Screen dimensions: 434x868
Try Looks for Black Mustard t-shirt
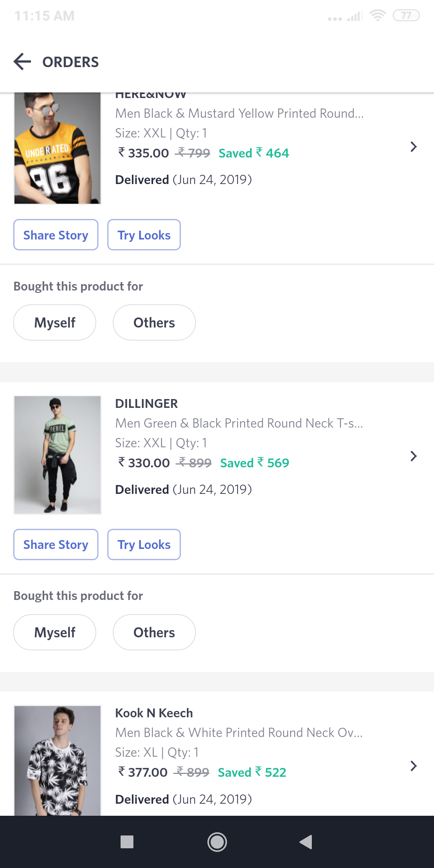(x=144, y=235)
